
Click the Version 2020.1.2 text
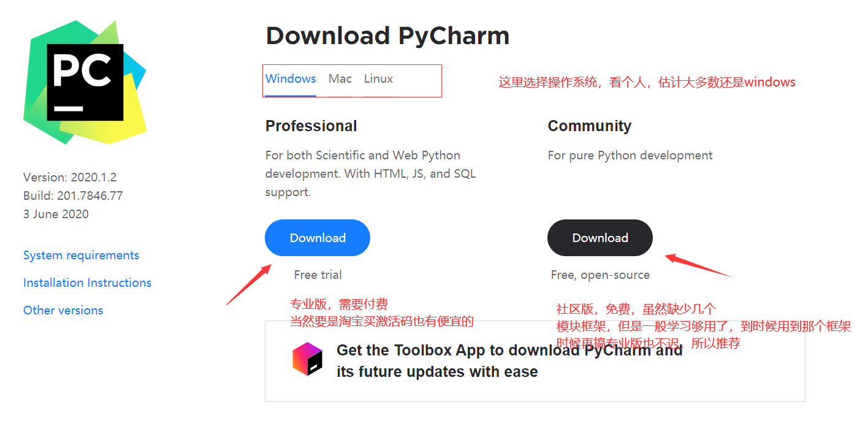[x=70, y=177]
